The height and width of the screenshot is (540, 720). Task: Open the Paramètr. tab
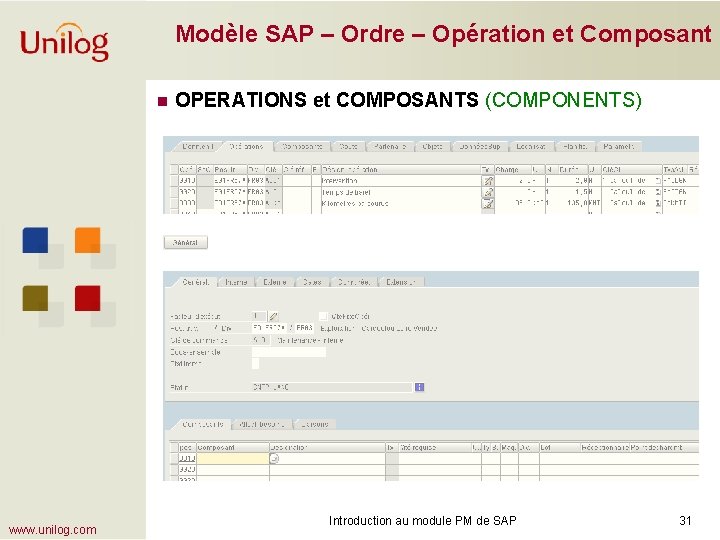click(x=619, y=146)
